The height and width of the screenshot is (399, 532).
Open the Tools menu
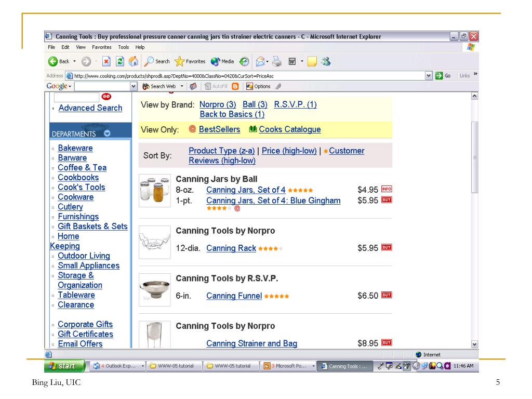124,47
